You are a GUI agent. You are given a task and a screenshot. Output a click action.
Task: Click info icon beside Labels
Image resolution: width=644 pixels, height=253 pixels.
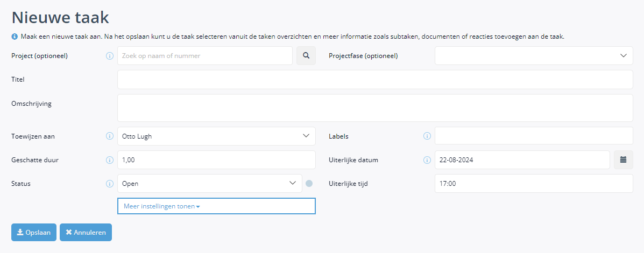pos(427,136)
